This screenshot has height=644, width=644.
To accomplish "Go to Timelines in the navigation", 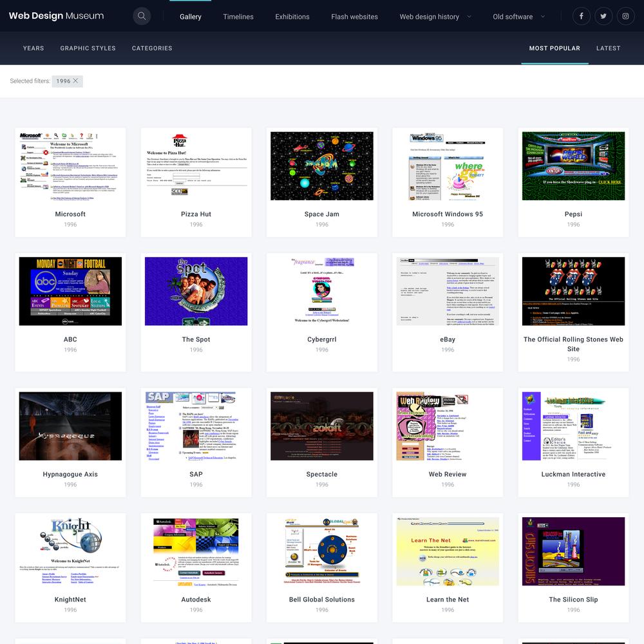I will point(238,17).
